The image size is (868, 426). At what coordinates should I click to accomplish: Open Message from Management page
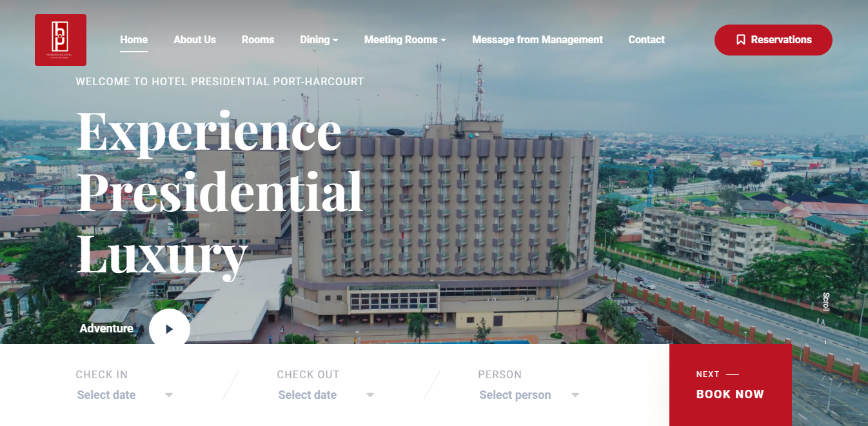pyautogui.click(x=537, y=39)
